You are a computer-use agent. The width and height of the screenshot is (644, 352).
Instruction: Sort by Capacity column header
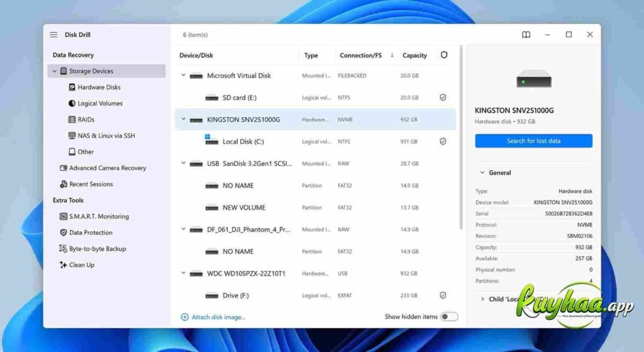tap(414, 55)
